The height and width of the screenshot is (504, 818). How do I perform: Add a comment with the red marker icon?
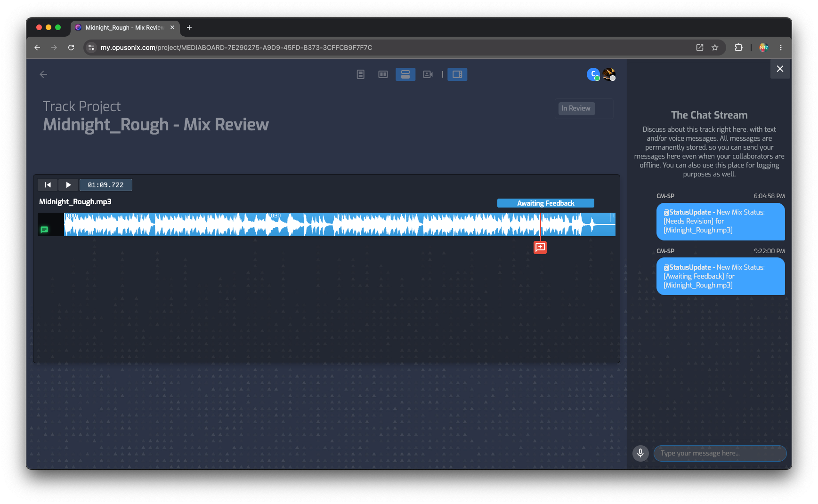click(540, 247)
